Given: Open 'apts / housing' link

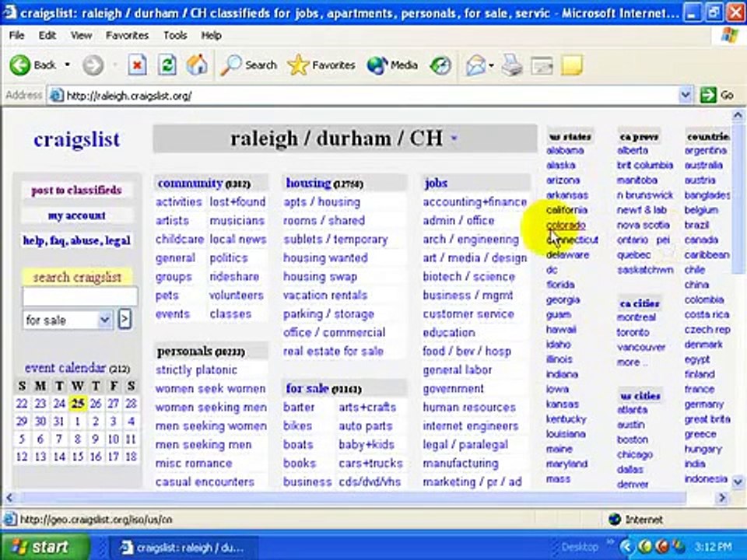Looking at the screenshot, I should pos(322,202).
